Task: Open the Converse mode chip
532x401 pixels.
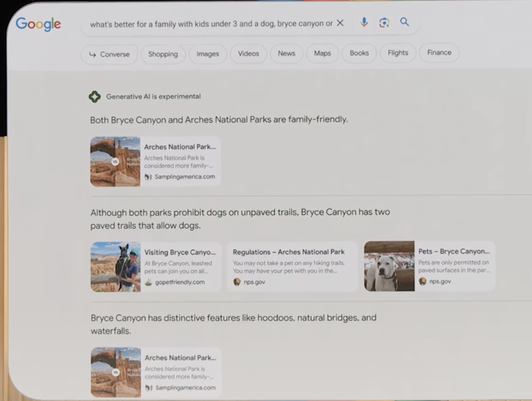Action: (x=109, y=54)
